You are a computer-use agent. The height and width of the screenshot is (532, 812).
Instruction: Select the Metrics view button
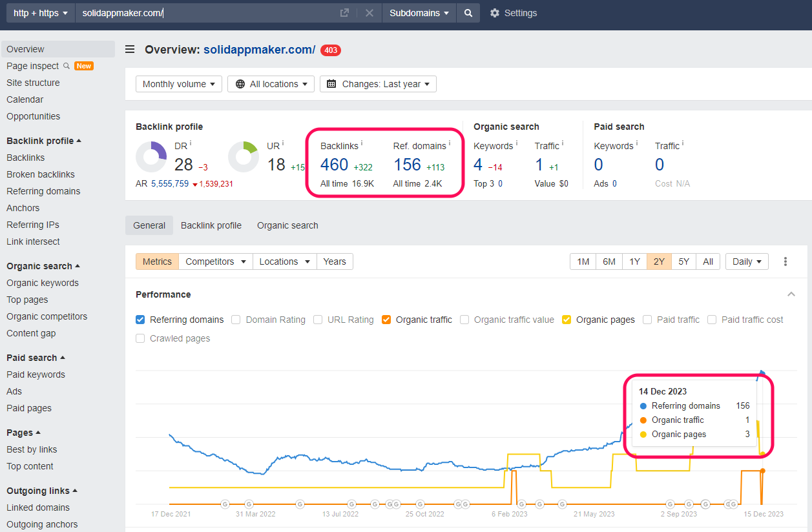coord(157,261)
